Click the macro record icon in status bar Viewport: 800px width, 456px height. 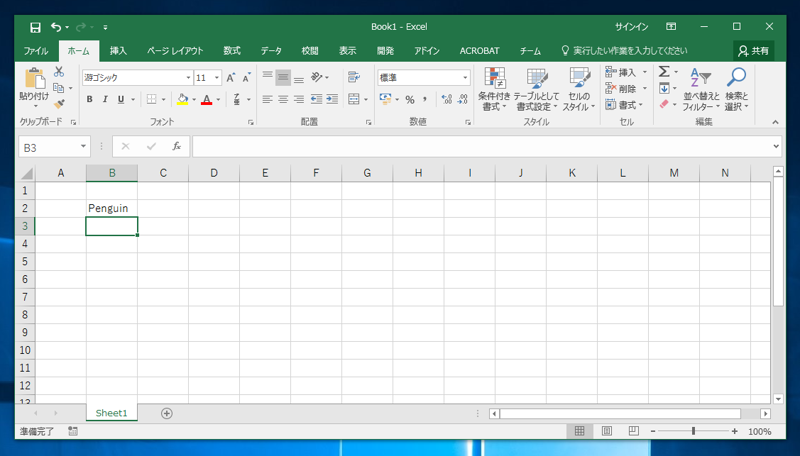pyautogui.click(x=73, y=432)
